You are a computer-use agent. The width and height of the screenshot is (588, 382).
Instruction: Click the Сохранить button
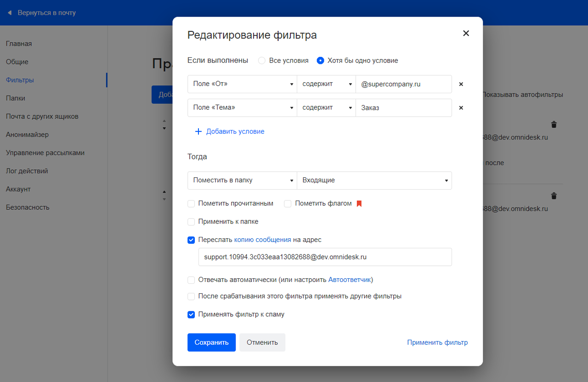pos(211,343)
